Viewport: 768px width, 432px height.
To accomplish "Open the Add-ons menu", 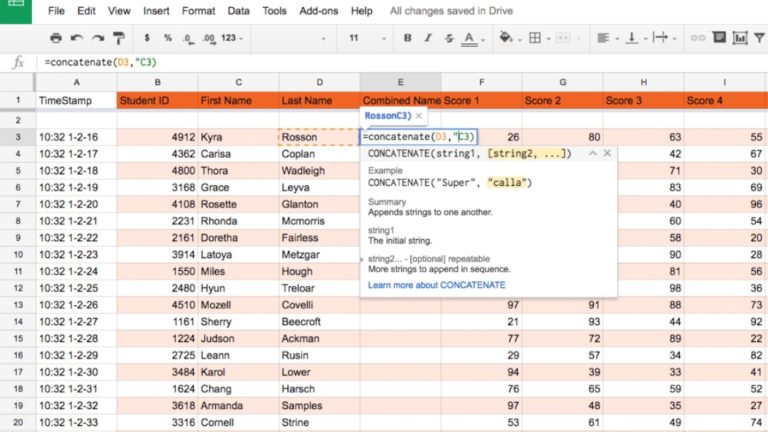I will (x=316, y=11).
